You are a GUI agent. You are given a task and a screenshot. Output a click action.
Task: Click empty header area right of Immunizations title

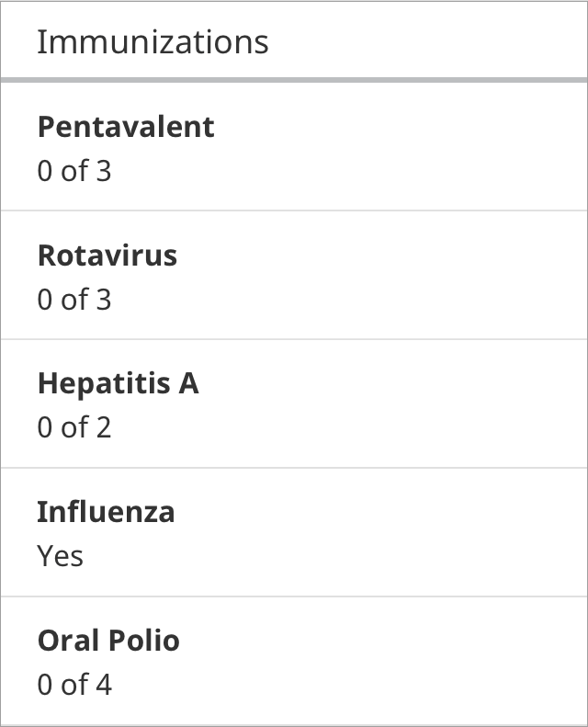[428, 42]
